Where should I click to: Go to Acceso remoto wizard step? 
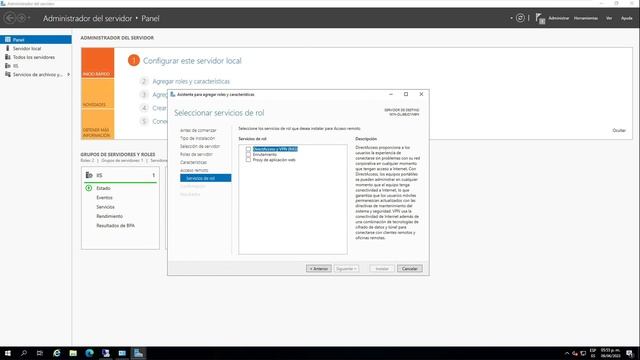194,170
